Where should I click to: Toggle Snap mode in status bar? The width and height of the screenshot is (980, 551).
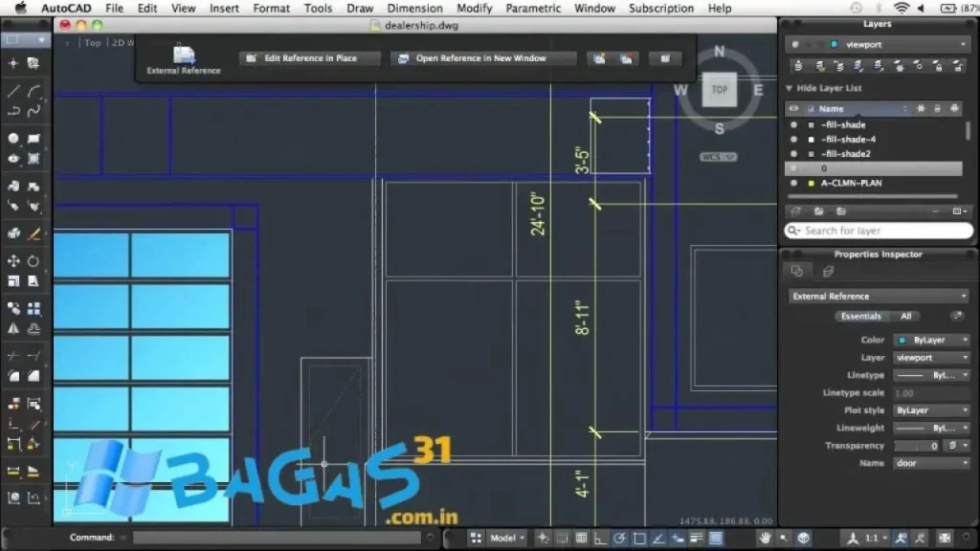[x=562, y=538]
